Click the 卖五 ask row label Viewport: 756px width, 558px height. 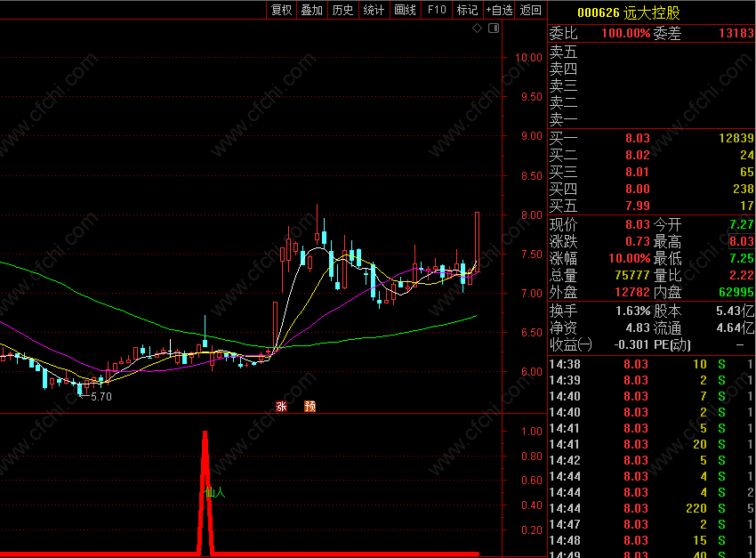click(x=563, y=52)
